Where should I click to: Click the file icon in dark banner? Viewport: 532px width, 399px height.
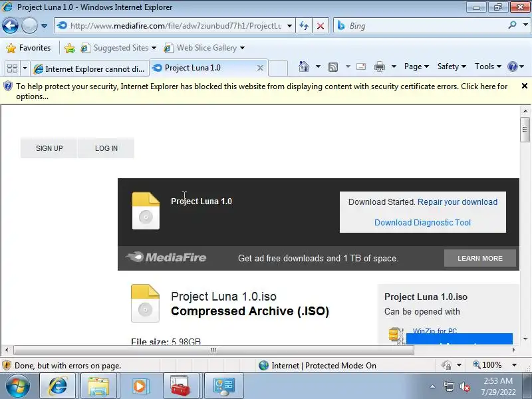click(x=146, y=211)
